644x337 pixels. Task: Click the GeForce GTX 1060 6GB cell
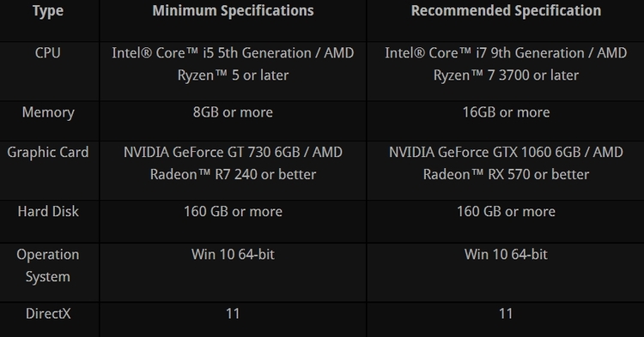506,163
